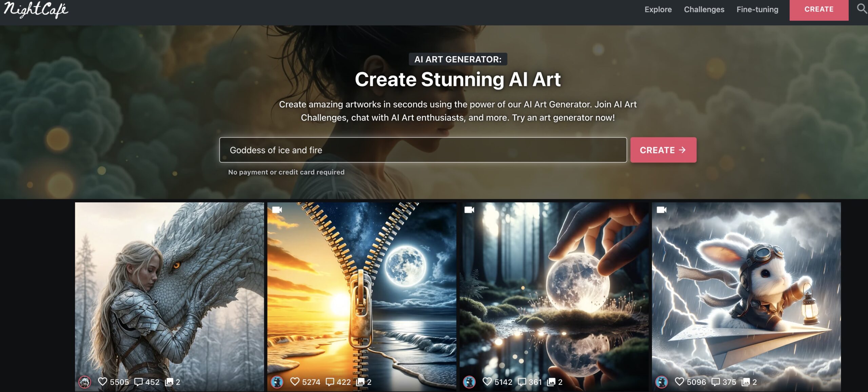This screenshot has width=868, height=392.
Task: Click image count icon on dragon artwork
Action: pyautogui.click(x=169, y=382)
